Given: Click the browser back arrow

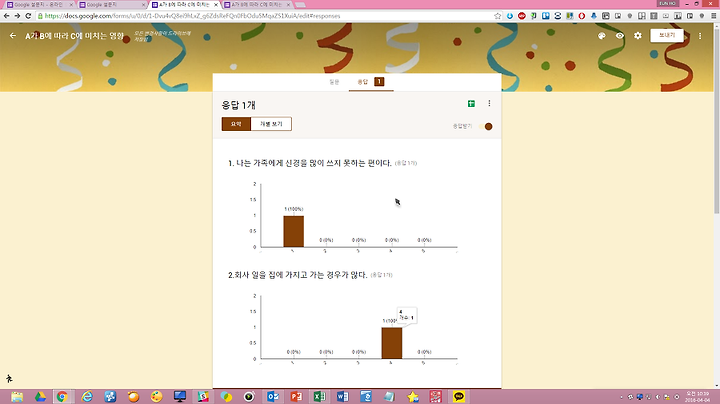Looking at the screenshot, I should click(6, 16).
